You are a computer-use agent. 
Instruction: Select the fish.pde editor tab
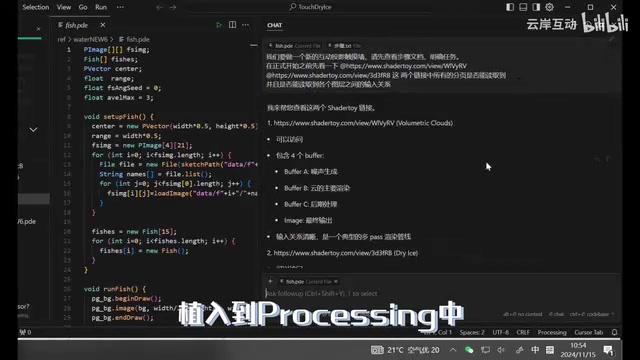76,25
